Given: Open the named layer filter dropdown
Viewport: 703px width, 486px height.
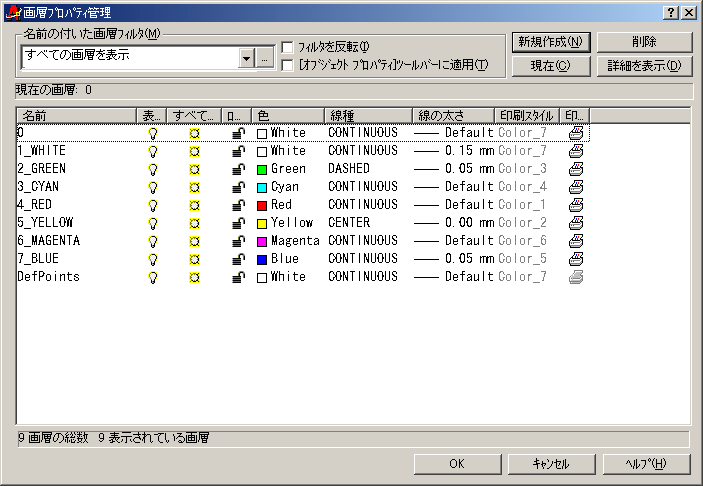Looking at the screenshot, I should [x=246, y=58].
